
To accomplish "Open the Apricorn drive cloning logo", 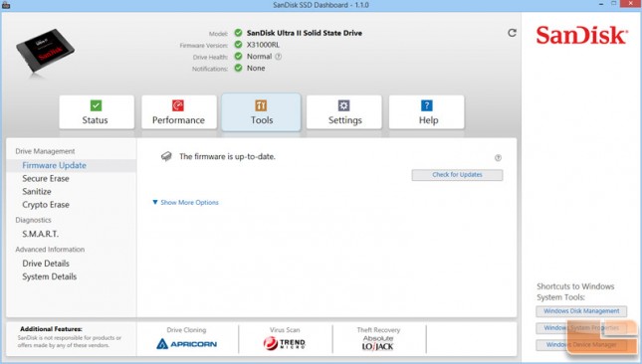I will [187, 344].
